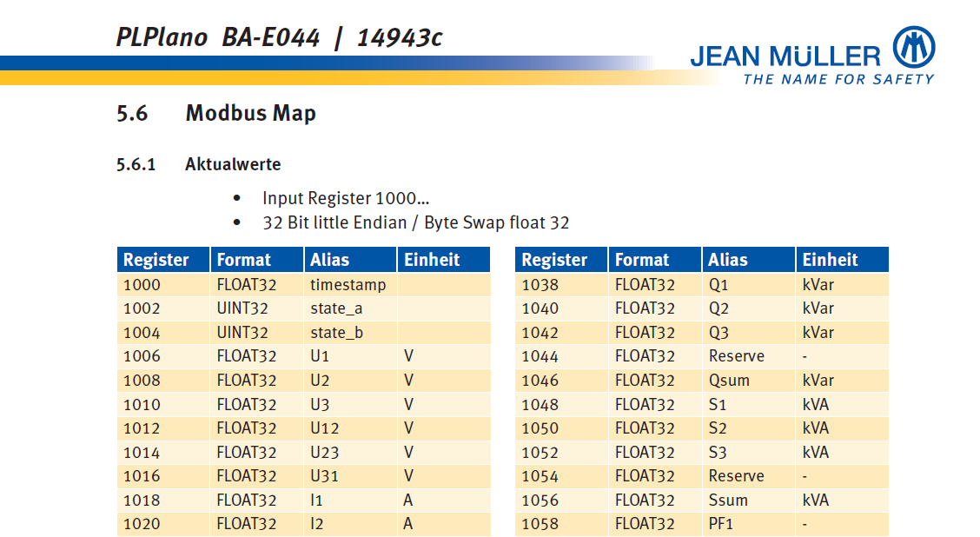Click the document title 'PLPlano BA-E044'
This screenshot has width=980, height=537.
coord(217,37)
